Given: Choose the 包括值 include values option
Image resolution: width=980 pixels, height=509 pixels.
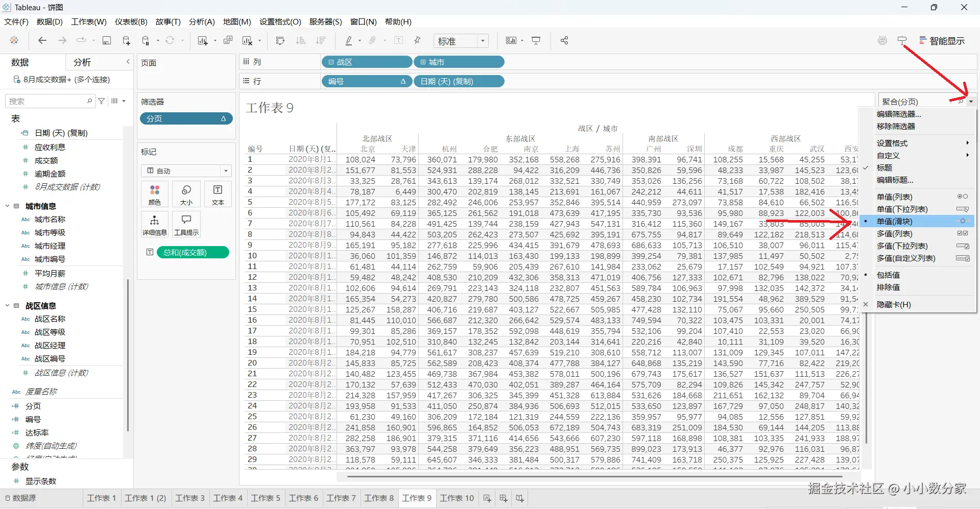Looking at the screenshot, I should 917,275.
